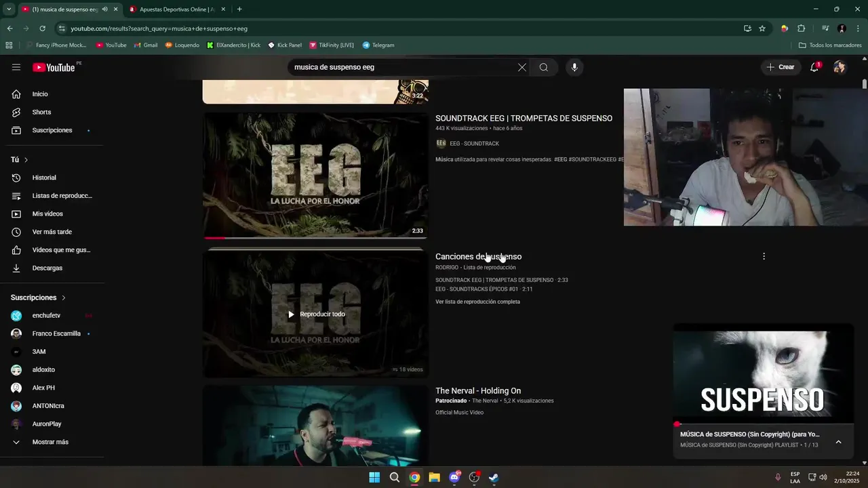This screenshot has height=488, width=868.
Task: Click the YouTube search input field
Action: coord(403,67)
